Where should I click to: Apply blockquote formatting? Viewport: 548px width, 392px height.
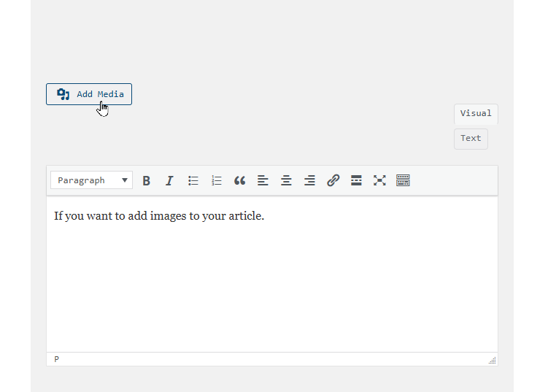tap(239, 180)
